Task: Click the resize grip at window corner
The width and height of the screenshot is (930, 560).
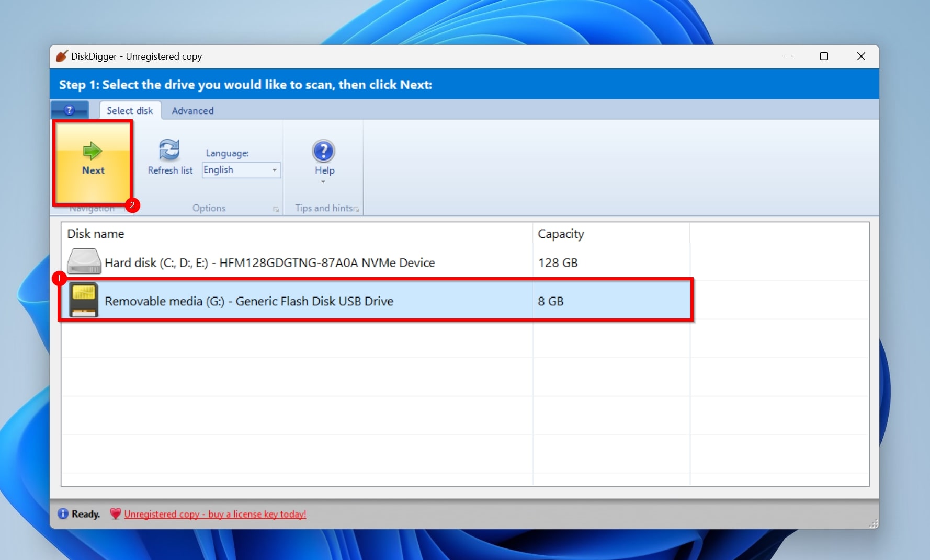Action: point(874,523)
